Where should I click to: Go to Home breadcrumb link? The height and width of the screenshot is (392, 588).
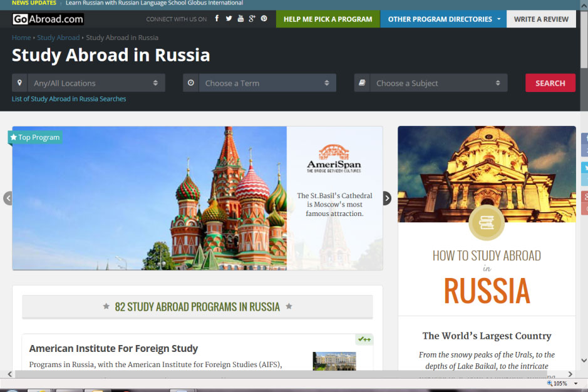(x=21, y=38)
